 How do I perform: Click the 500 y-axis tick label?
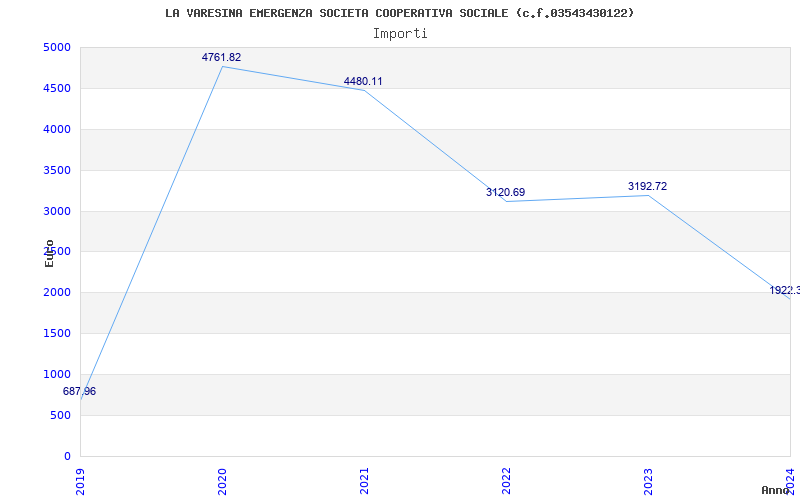point(61,415)
